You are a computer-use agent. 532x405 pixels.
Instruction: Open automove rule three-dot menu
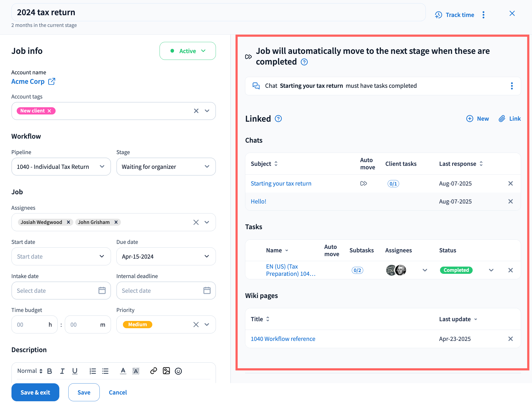tap(512, 86)
